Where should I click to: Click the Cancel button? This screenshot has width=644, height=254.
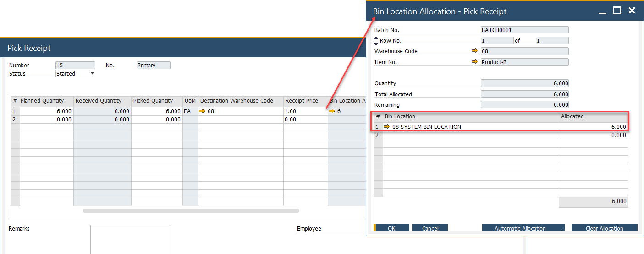tap(429, 228)
